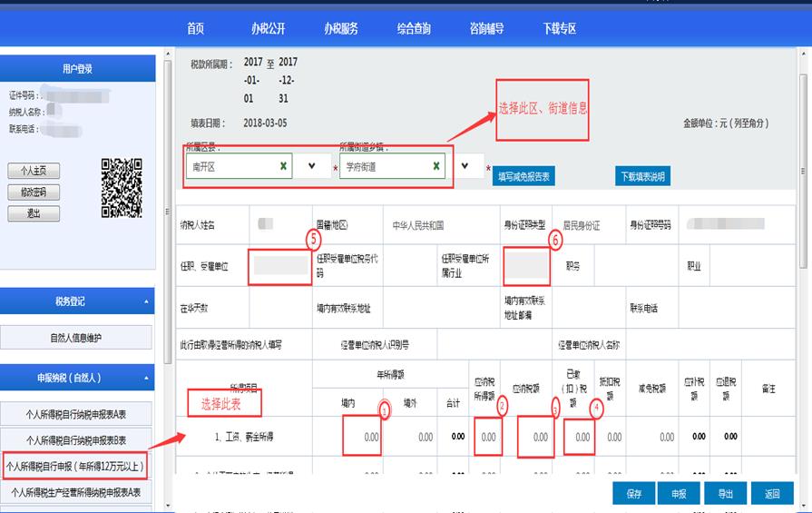Click the 工资、薪金所得 境内 amount field
This screenshot has height=513, width=812.
(x=362, y=437)
